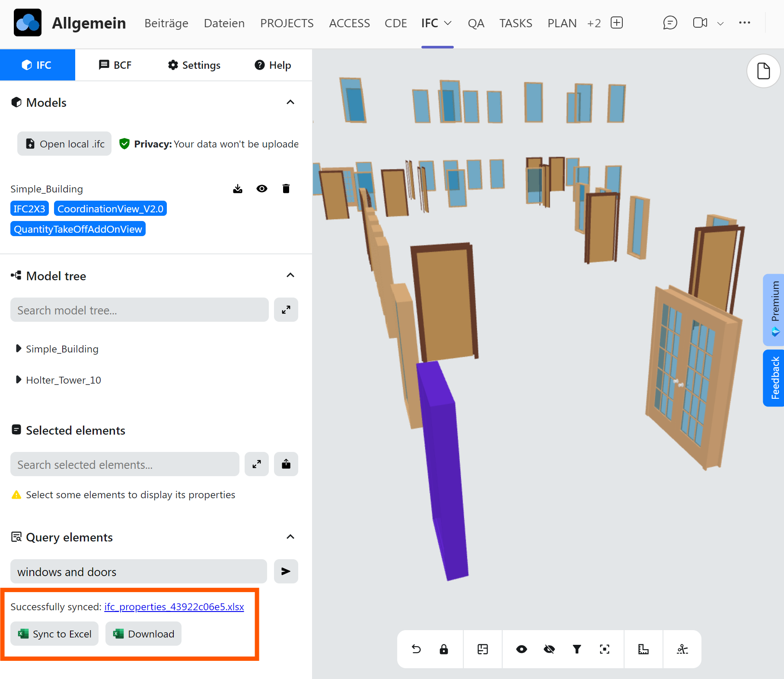This screenshot has width=784, height=679.
Task: Open the Settings tab
Action: (194, 65)
